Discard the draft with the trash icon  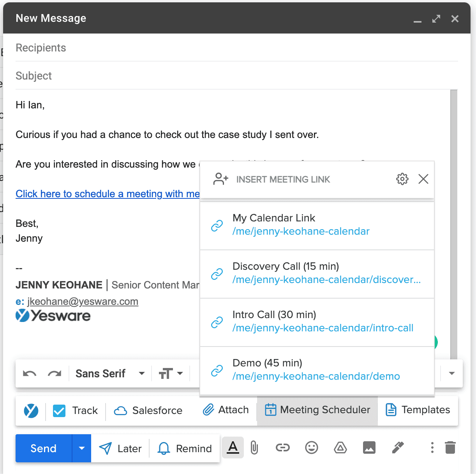(x=451, y=448)
